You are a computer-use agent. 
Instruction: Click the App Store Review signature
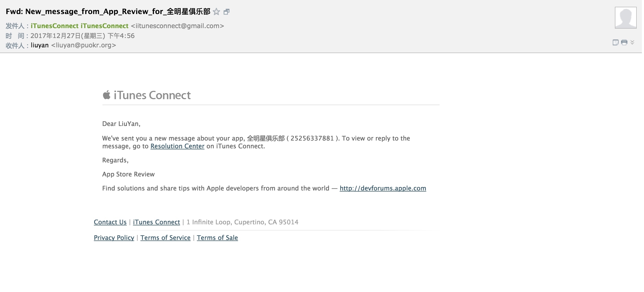click(x=128, y=174)
